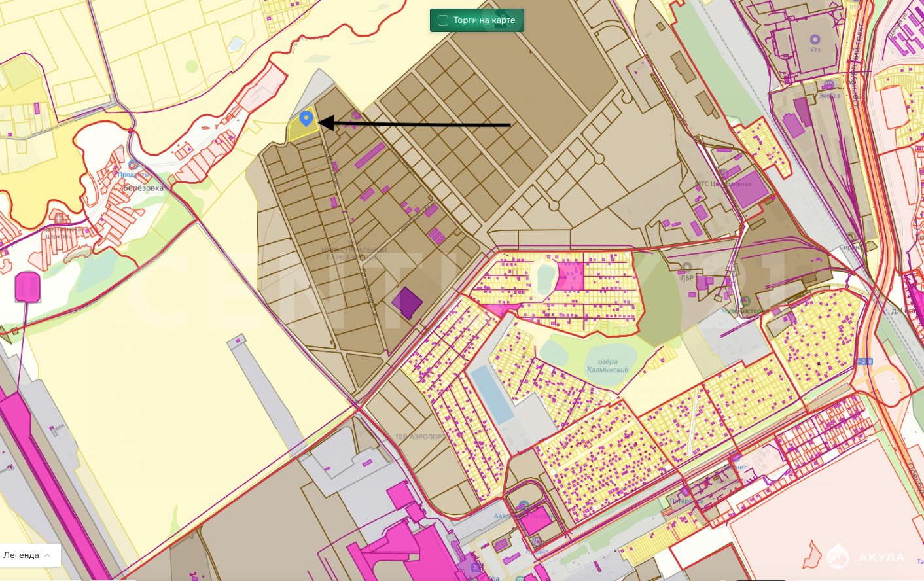Click the Акула logo watermark

[865, 557]
